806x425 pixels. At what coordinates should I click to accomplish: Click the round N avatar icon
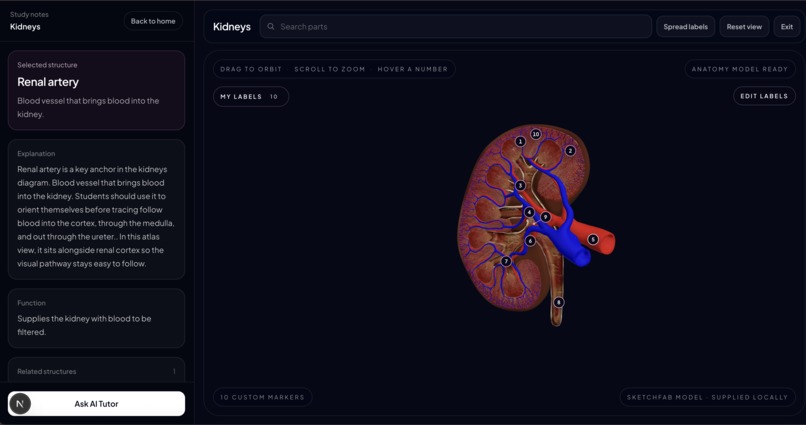pyautogui.click(x=20, y=403)
